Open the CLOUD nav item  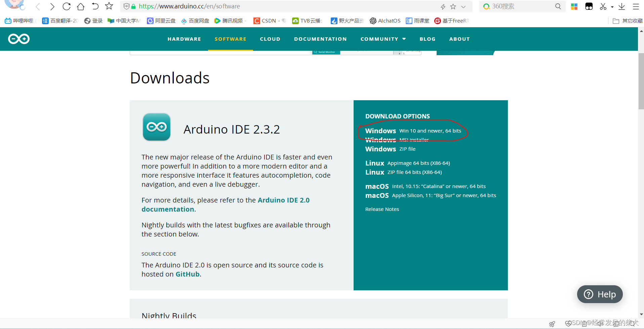coord(270,39)
